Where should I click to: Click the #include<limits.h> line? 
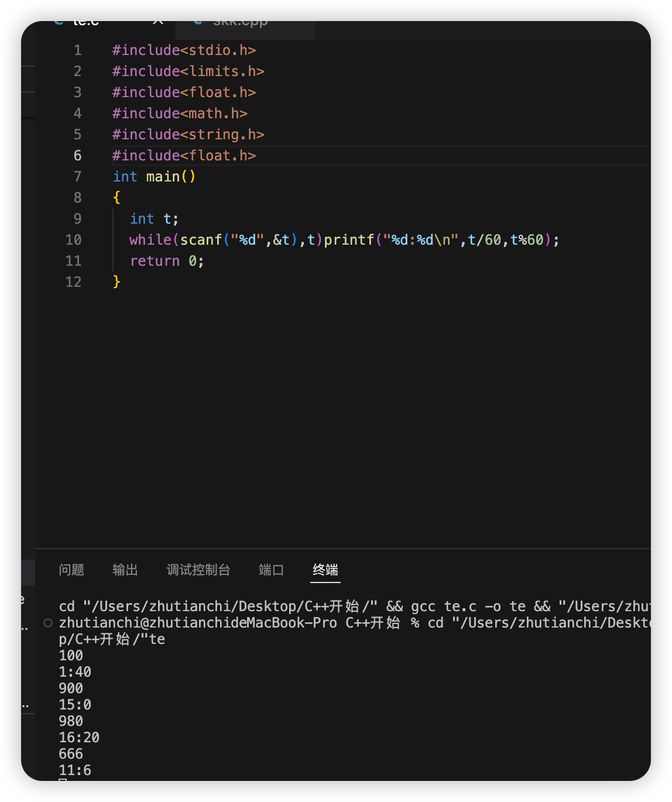click(x=188, y=71)
